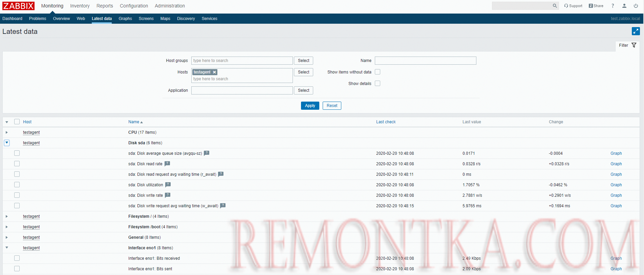Click testagent host in CPU row
The width and height of the screenshot is (644, 275).
(x=31, y=132)
